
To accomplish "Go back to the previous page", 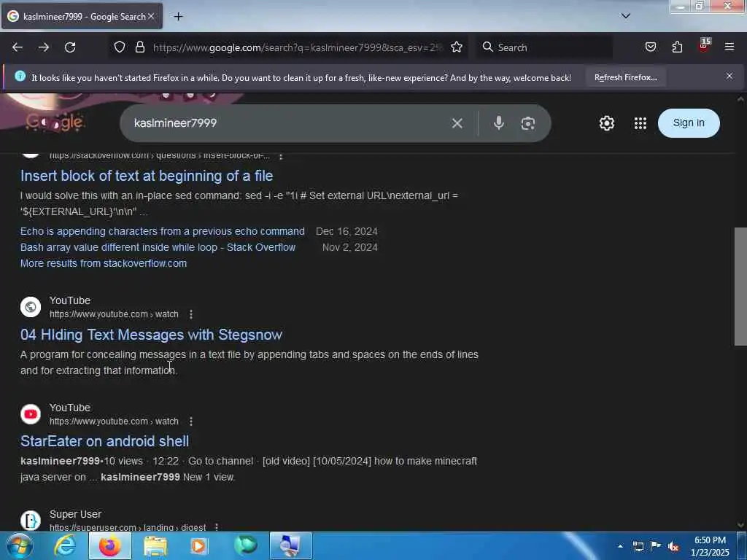I will point(18,47).
